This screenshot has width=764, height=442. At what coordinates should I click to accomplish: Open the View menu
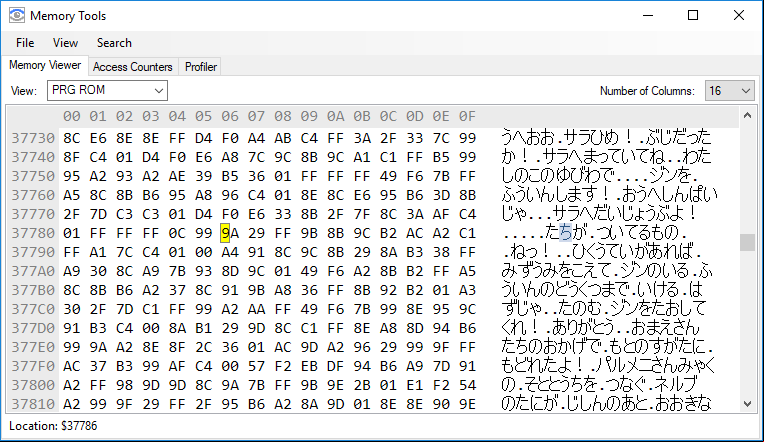(65, 43)
